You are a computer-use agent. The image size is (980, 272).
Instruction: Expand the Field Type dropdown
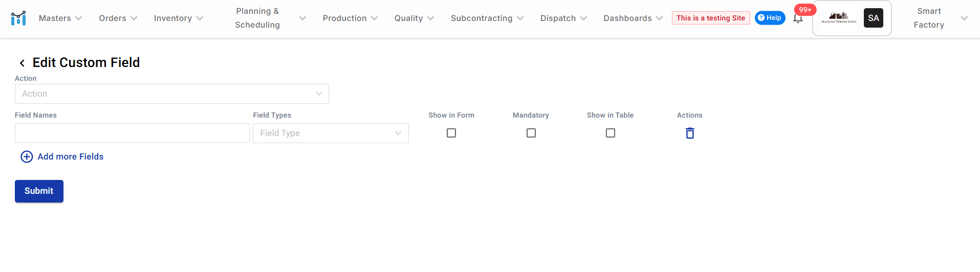click(331, 133)
